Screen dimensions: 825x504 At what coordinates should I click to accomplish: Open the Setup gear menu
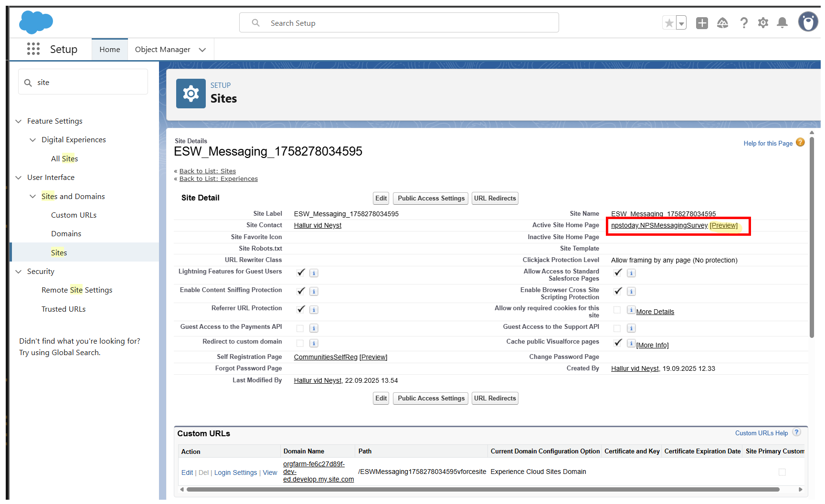pos(763,23)
